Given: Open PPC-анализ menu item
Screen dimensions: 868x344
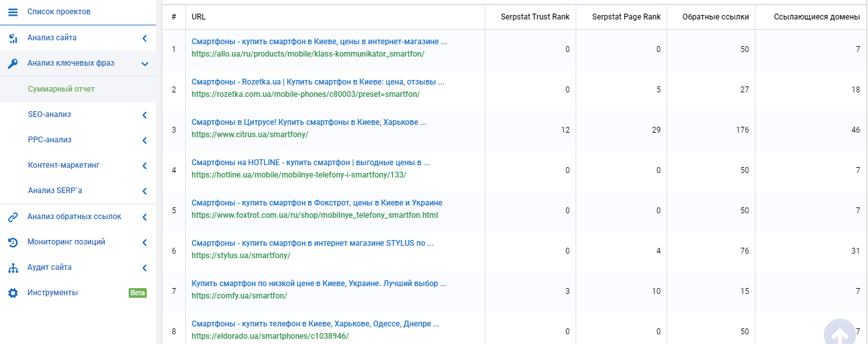Looking at the screenshot, I should point(49,140).
